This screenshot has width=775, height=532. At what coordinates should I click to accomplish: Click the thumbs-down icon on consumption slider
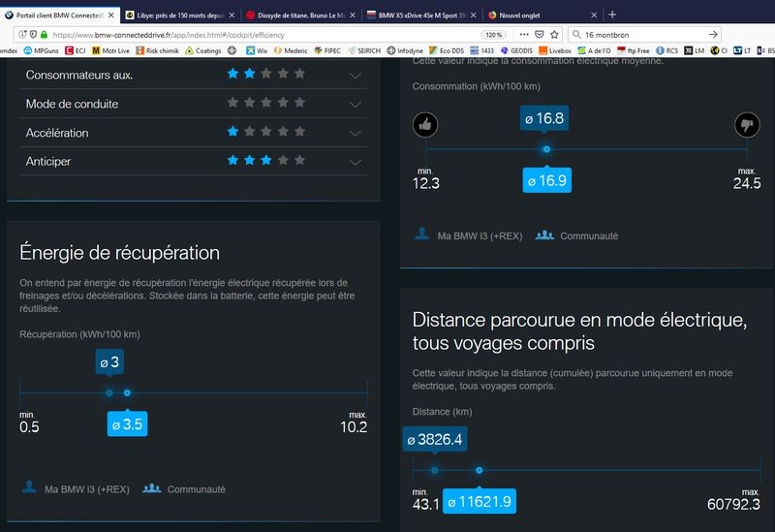point(747,125)
